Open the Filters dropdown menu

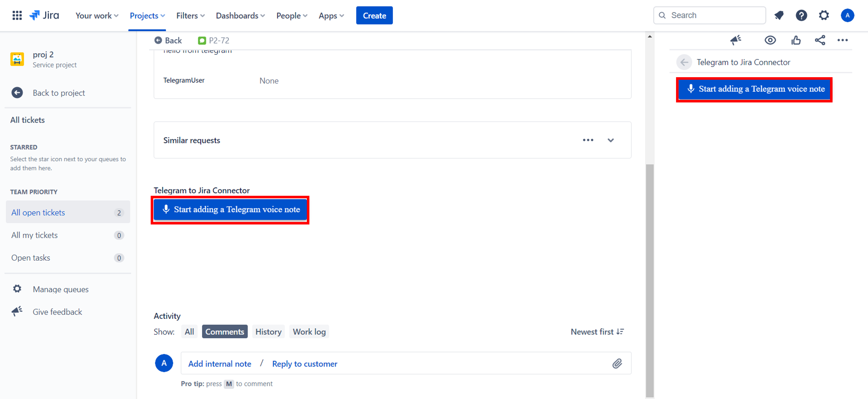[x=190, y=16]
